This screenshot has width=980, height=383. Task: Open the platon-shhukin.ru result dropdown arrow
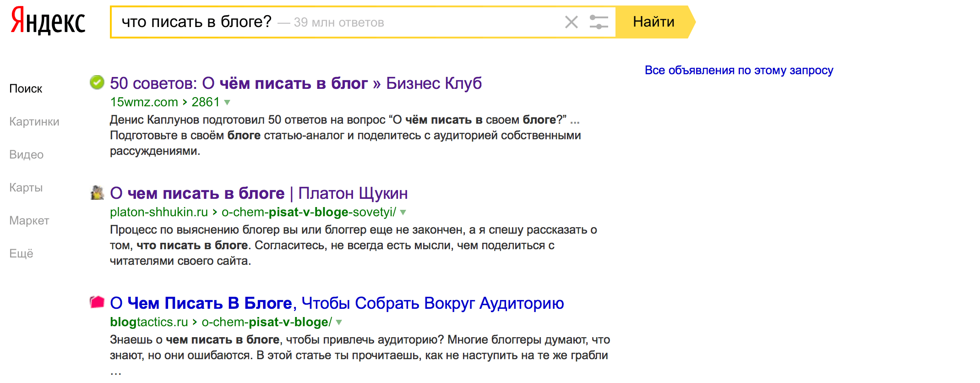coord(403,213)
